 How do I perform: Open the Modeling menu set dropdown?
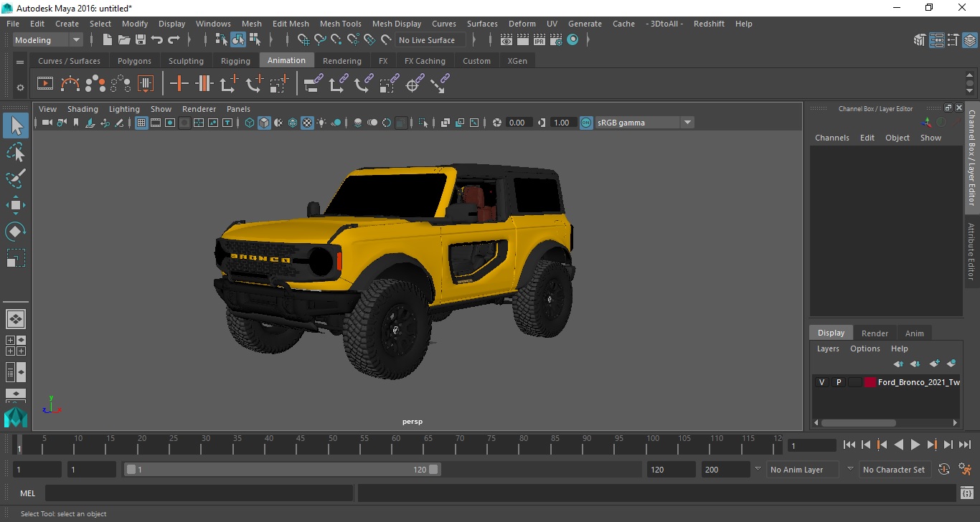49,40
